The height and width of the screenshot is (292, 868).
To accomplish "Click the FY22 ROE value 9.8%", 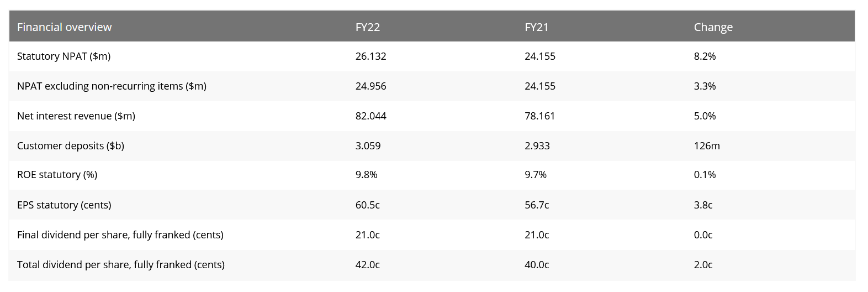I will (366, 175).
